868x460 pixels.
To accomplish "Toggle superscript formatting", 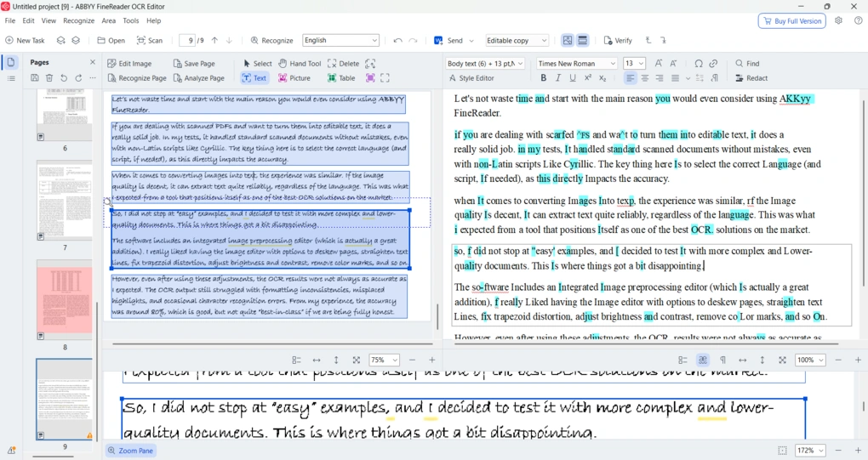I will coord(588,78).
